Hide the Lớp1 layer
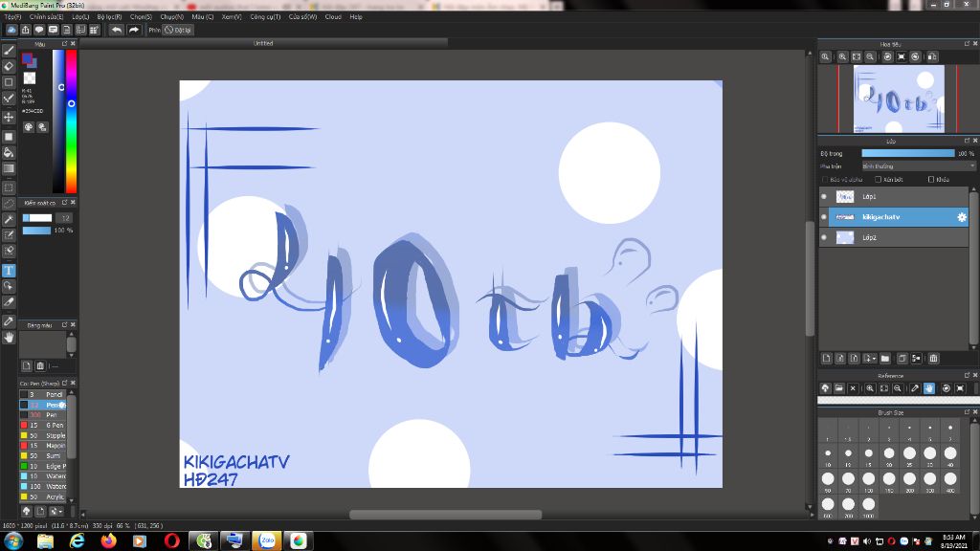Screen dimensions: 980x551 (x=824, y=197)
